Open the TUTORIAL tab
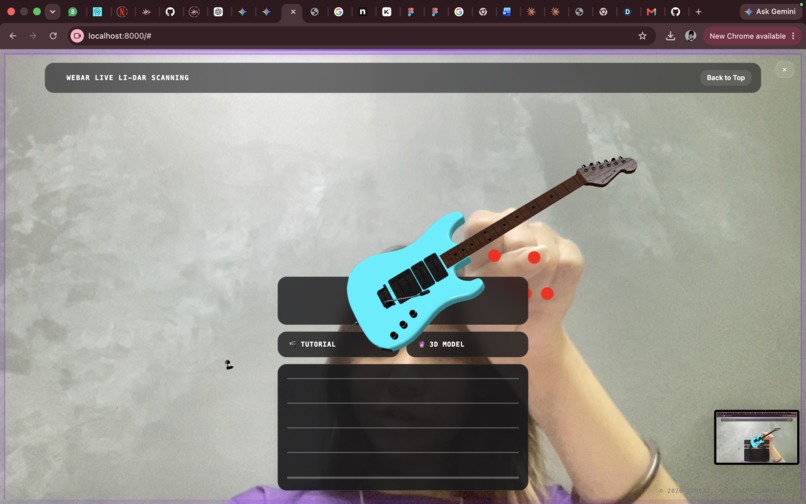The height and width of the screenshot is (504, 806). pos(338,344)
